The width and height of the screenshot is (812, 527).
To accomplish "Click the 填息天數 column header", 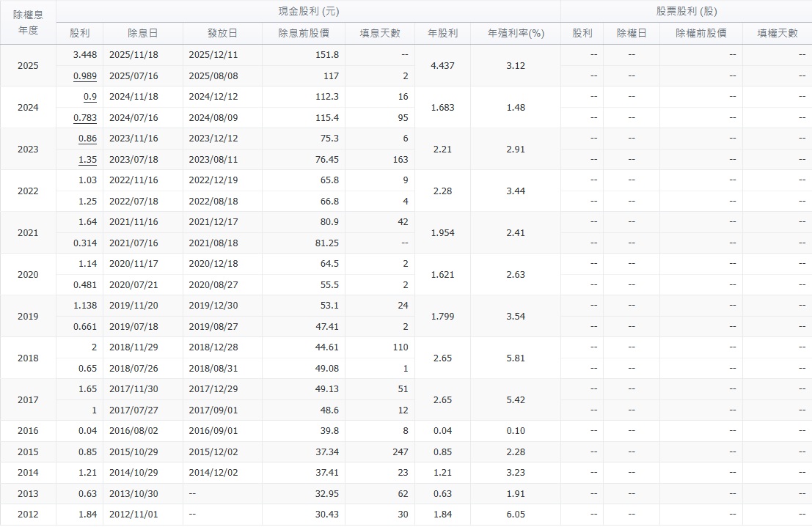I will (x=379, y=33).
